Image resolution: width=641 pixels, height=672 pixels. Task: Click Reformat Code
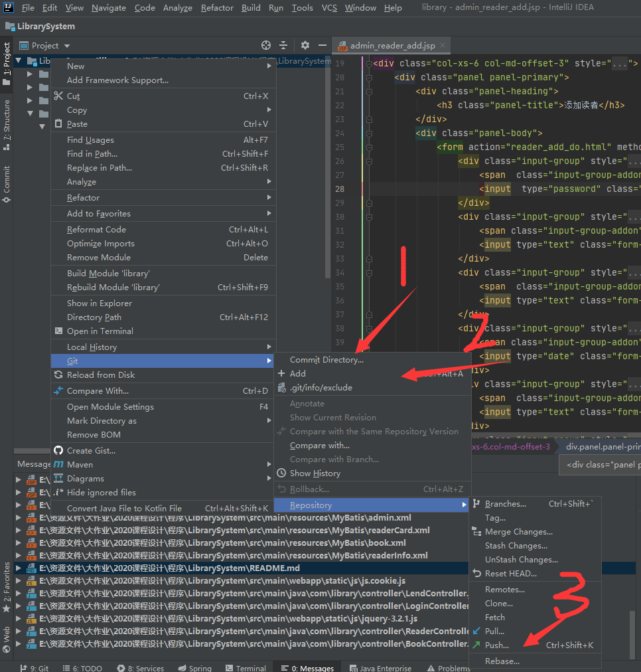point(163,229)
